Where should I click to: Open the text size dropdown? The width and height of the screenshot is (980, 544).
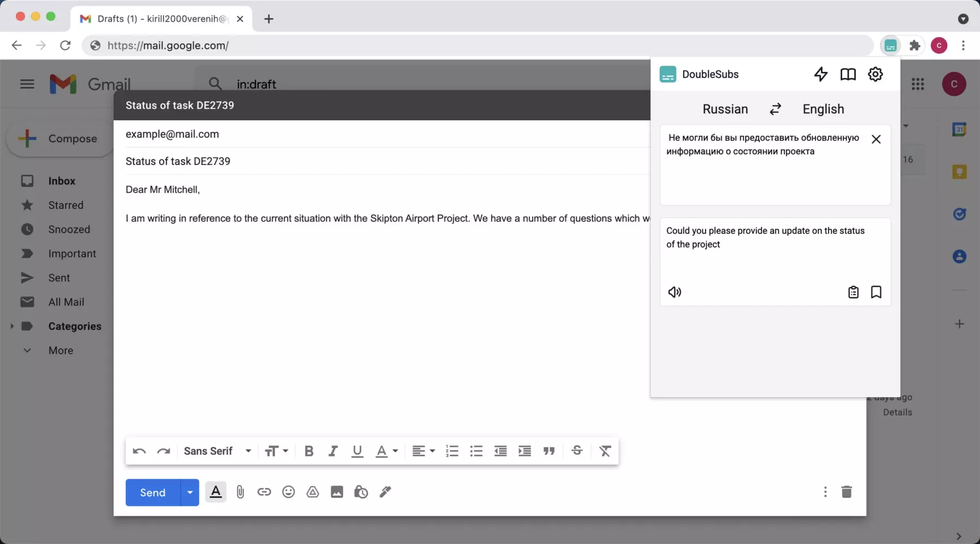click(x=276, y=451)
